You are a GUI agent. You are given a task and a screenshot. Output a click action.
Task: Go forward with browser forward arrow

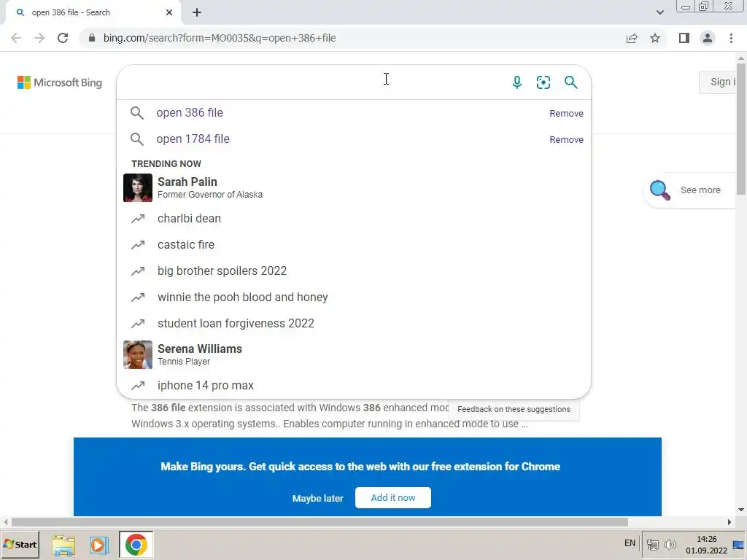click(x=39, y=38)
